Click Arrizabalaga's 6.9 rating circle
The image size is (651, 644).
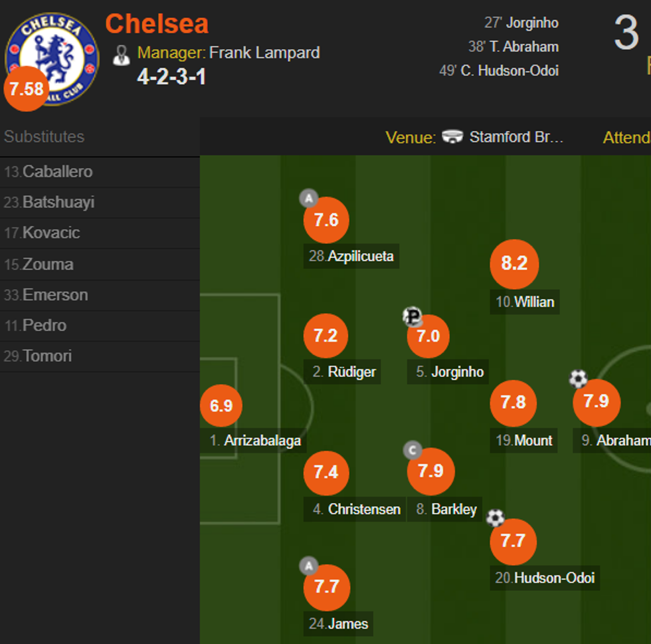[x=221, y=405]
